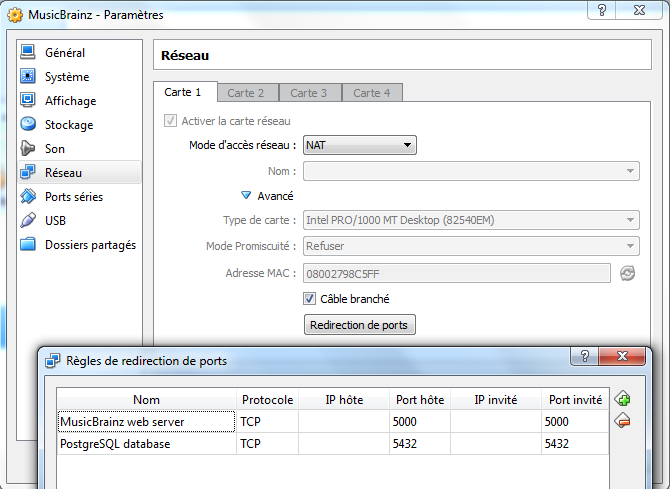Switch to the Carte 4 tab
Viewport: 670px width, 489px height.
pos(372,93)
